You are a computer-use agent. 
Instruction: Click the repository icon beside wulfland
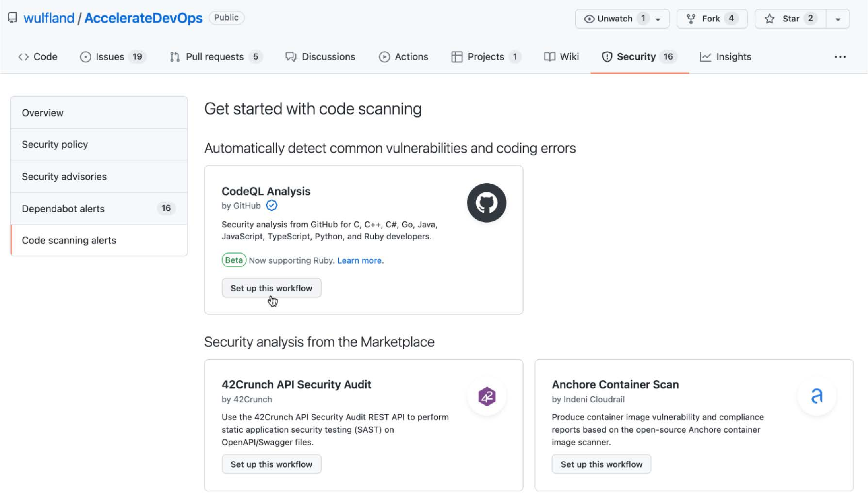[12, 17]
